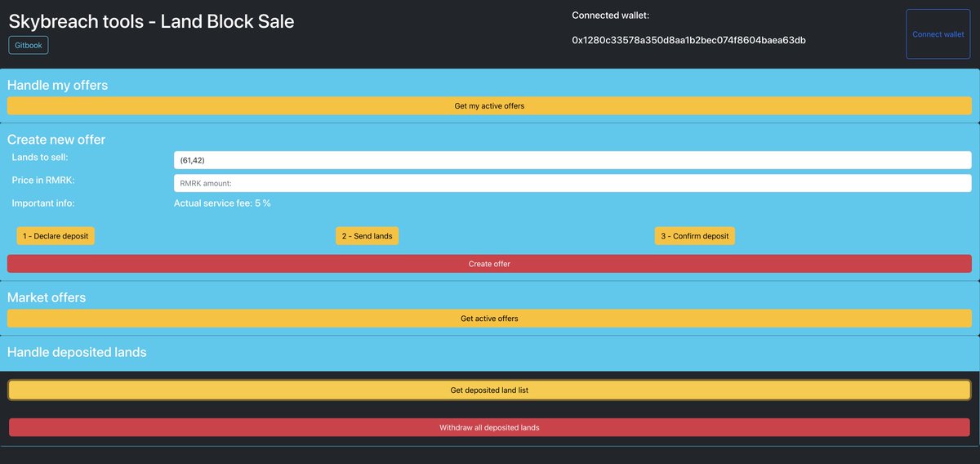Run step 3 Confirm deposit
This screenshot has height=464, width=980.
[694, 236]
